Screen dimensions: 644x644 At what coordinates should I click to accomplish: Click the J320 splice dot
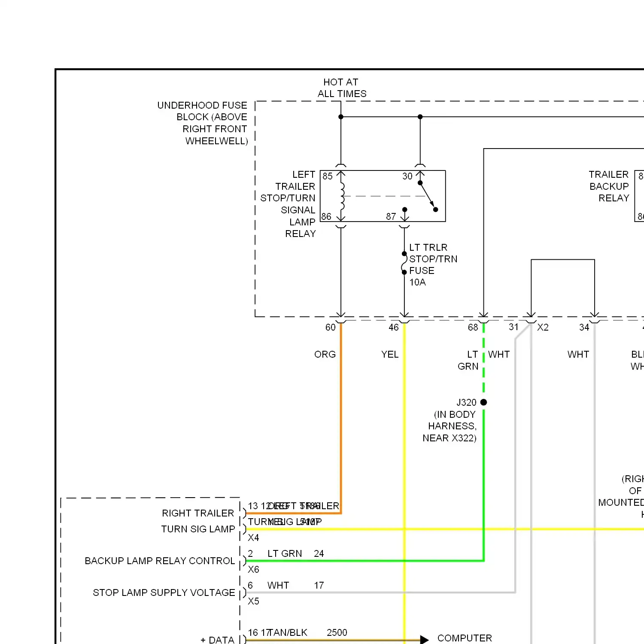point(484,402)
